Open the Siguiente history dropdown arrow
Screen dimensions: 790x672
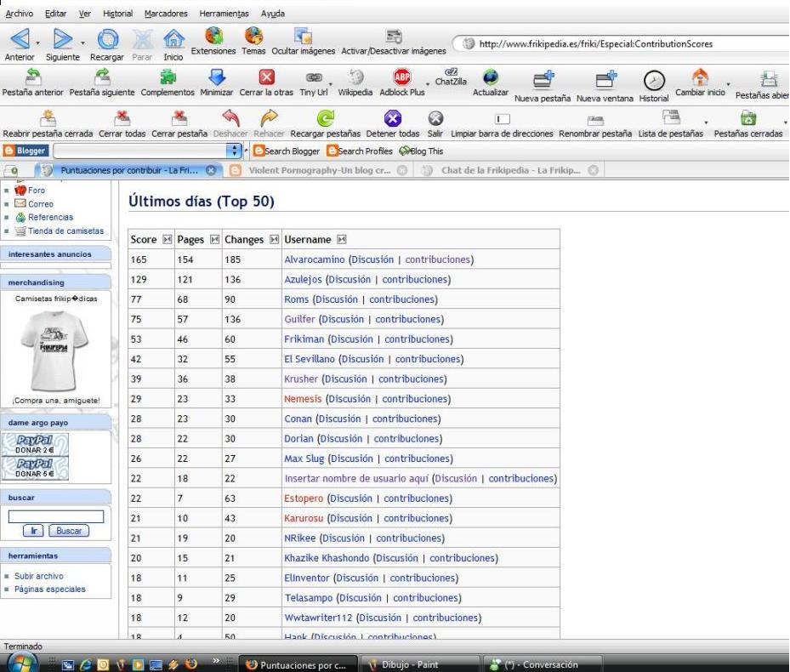[x=82, y=42]
